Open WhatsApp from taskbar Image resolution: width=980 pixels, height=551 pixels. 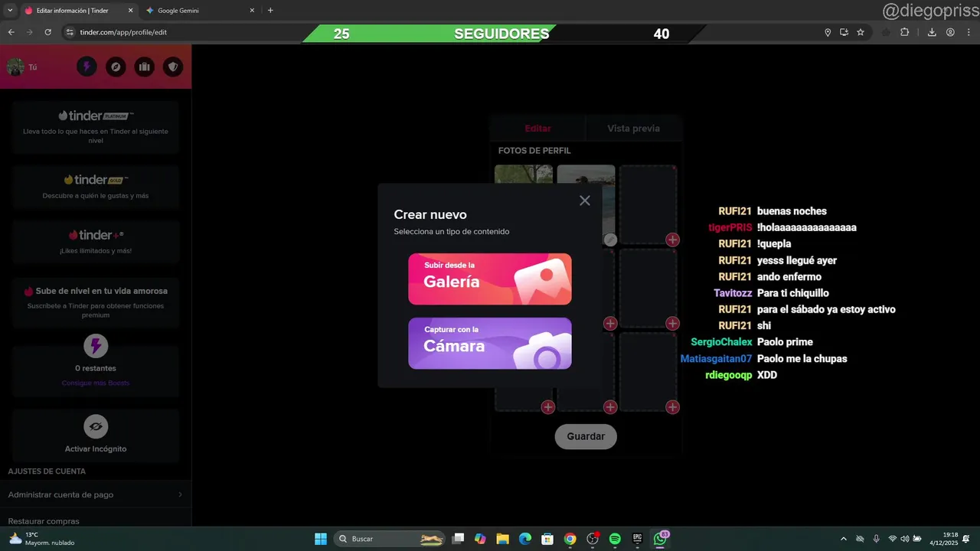pyautogui.click(x=660, y=539)
